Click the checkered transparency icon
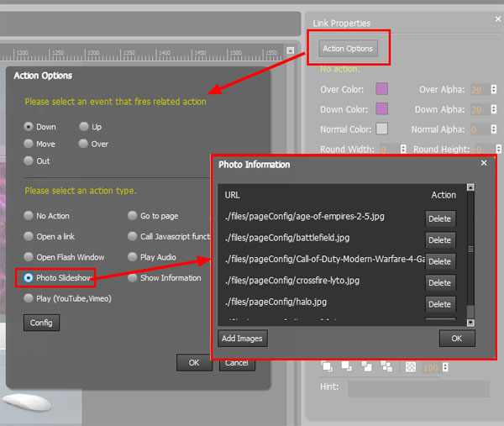 [x=411, y=367]
